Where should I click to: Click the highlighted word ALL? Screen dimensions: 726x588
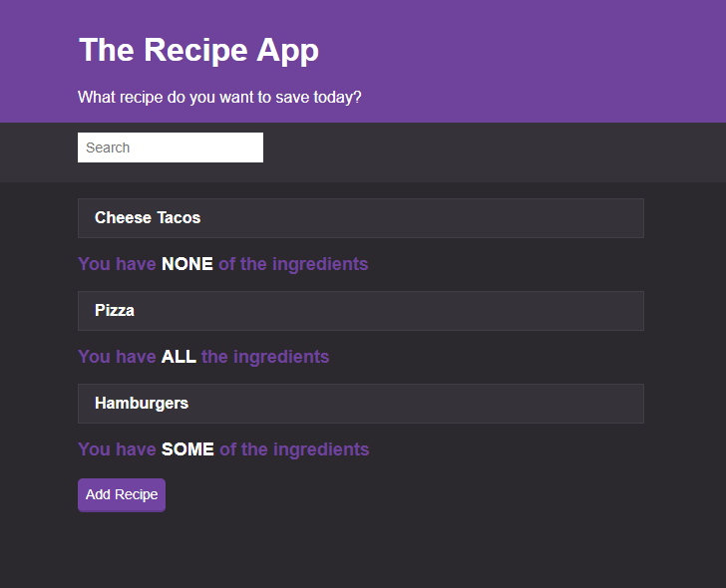coord(179,357)
